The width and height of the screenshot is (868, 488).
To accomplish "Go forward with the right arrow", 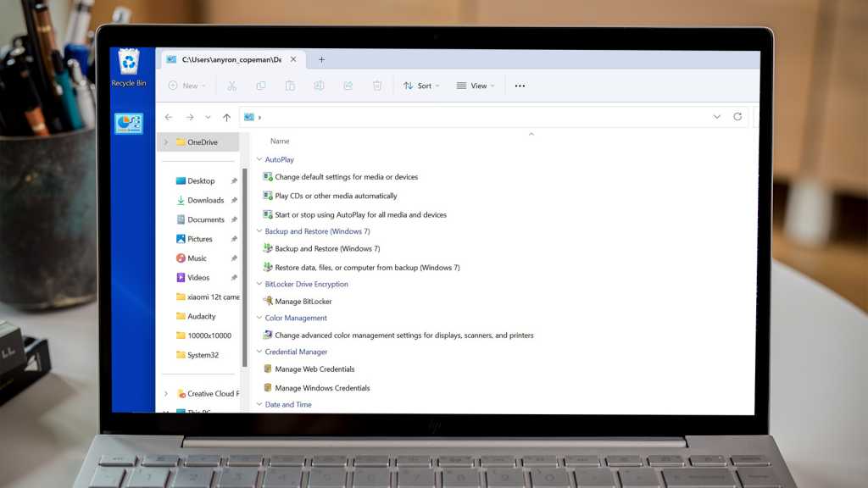I will click(189, 117).
